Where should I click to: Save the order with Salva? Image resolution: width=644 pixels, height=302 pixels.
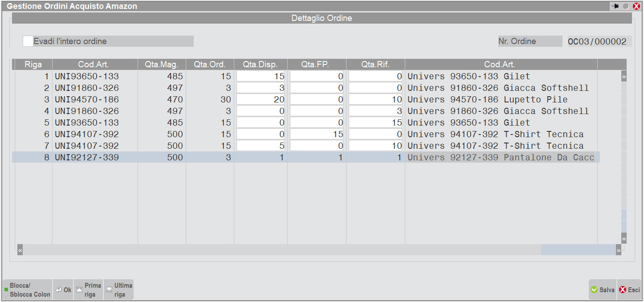[x=602, y=290]
